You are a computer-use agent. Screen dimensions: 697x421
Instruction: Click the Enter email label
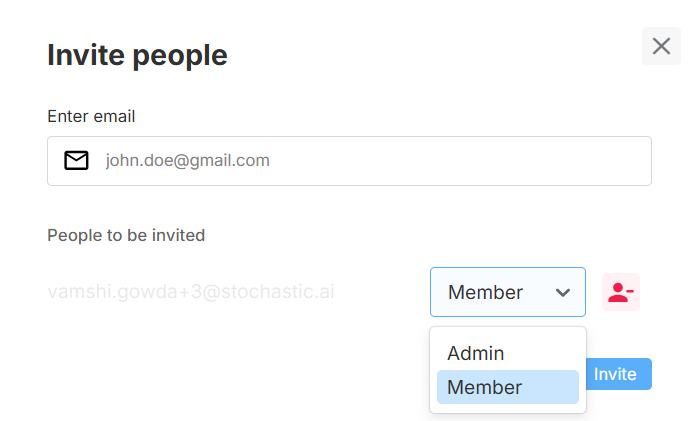click(91, 116)
